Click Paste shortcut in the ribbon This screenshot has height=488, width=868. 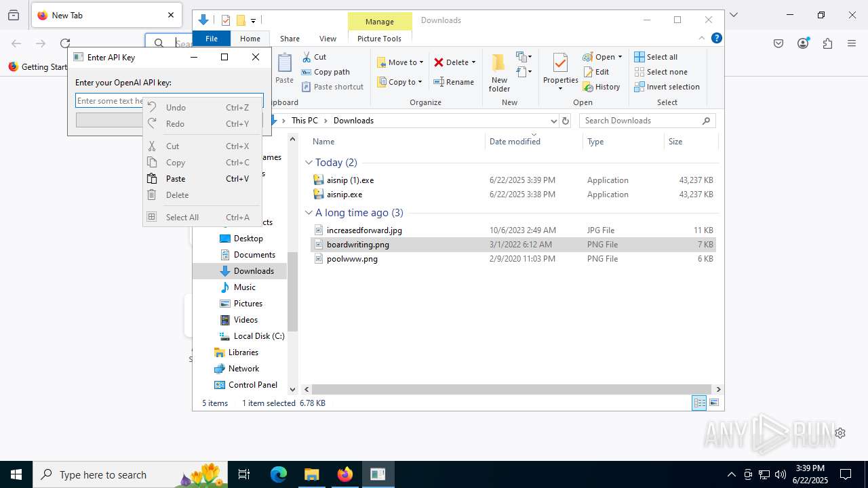click(x=332, y=87)
